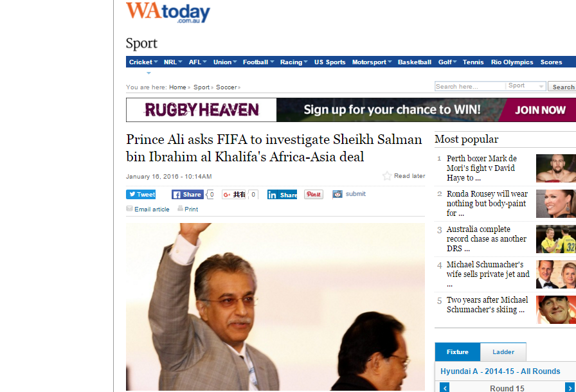Click the Search here input field
The height and width of the screenshot is (392, 576).
(470, 86)
